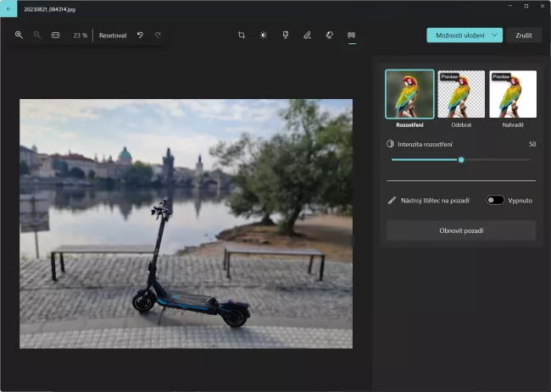This screenshot has height=392, width=551.
Task: Click the 'Obnovit pozadí' button
Action: (461, 230)
